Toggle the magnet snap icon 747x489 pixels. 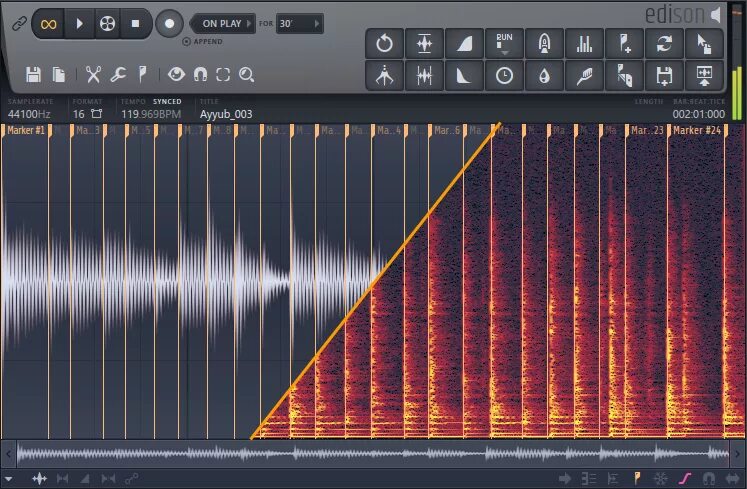pos(201,75)
